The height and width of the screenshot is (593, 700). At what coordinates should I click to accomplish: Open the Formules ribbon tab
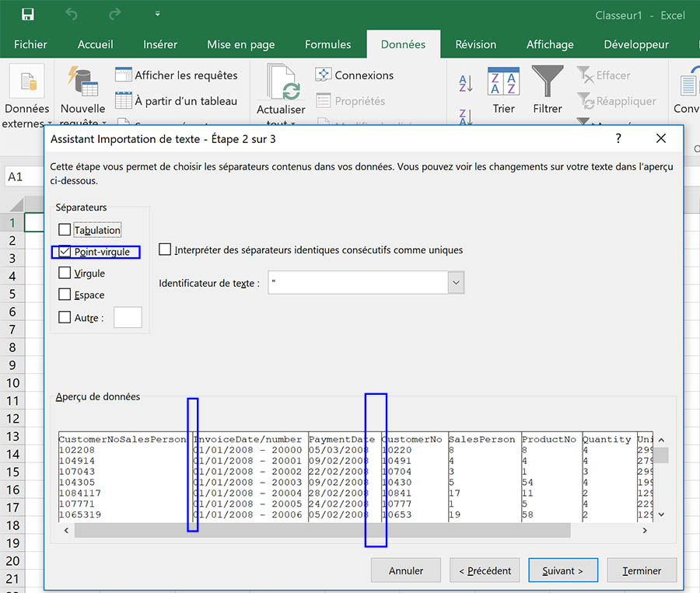pos(327,44)
